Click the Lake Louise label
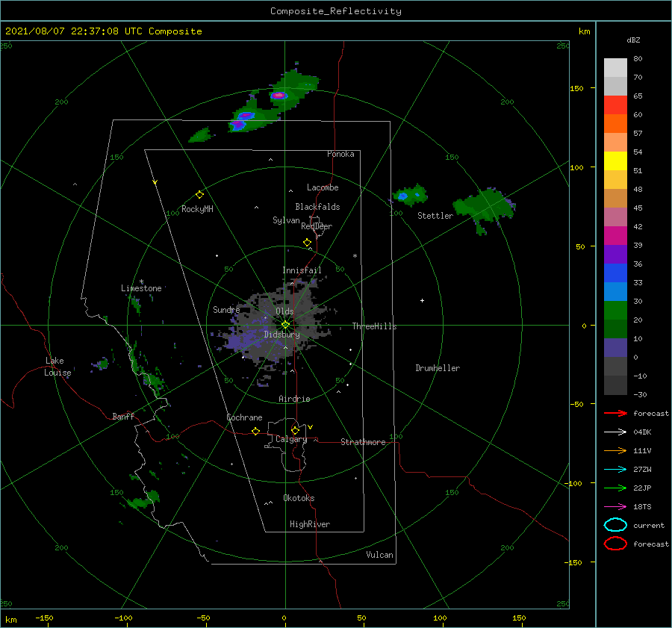This screenshot has width=672, height=628. pos(57,367)
